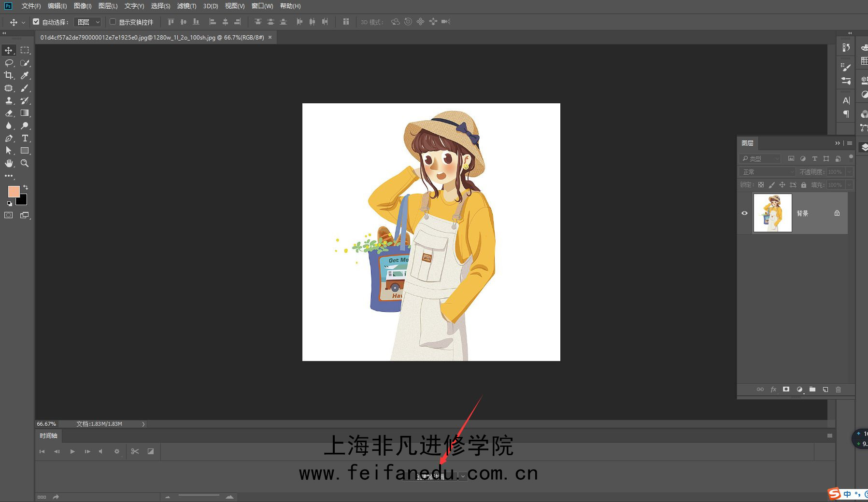Collapse the Layers panel double-arrow
The height and width of the screenshot is (502, 868).
(838, 143)
